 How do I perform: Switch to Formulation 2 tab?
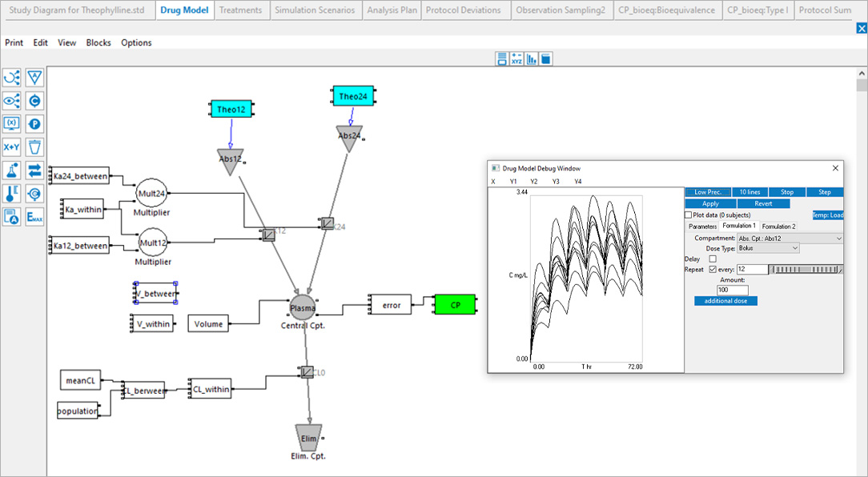pyautogui.click(x=778, y=226)
